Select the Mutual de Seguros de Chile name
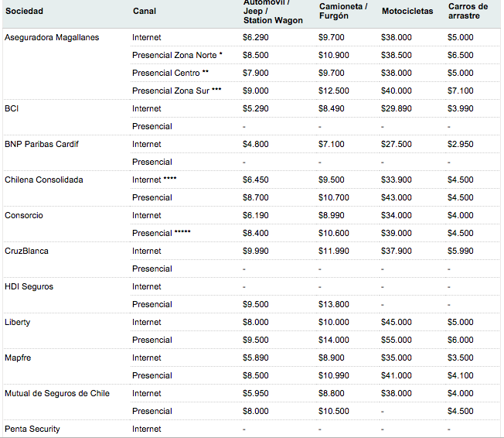 [57, 393]
